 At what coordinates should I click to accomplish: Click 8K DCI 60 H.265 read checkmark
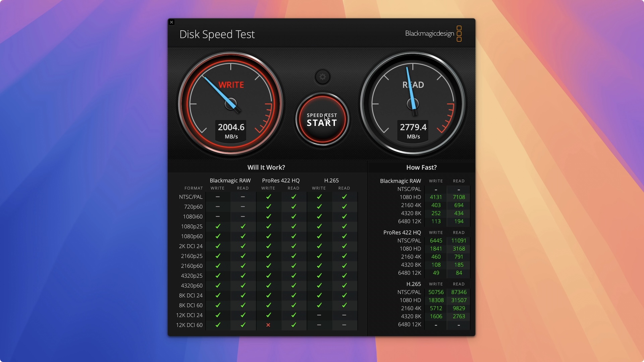pyautogui.click(x=344, y=305)
